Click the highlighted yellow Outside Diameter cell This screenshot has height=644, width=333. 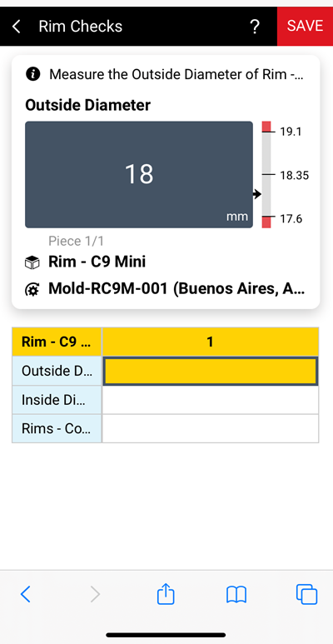point(211,372)
